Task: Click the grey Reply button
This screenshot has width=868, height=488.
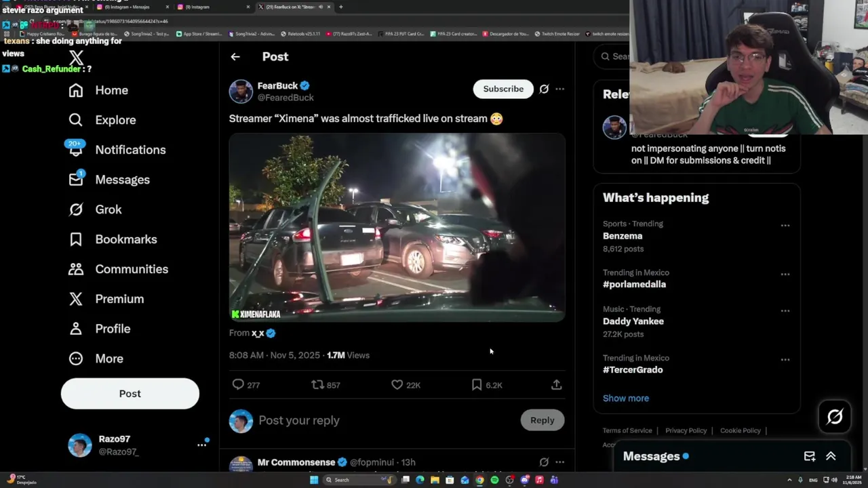Action: (x=542, y=420)
